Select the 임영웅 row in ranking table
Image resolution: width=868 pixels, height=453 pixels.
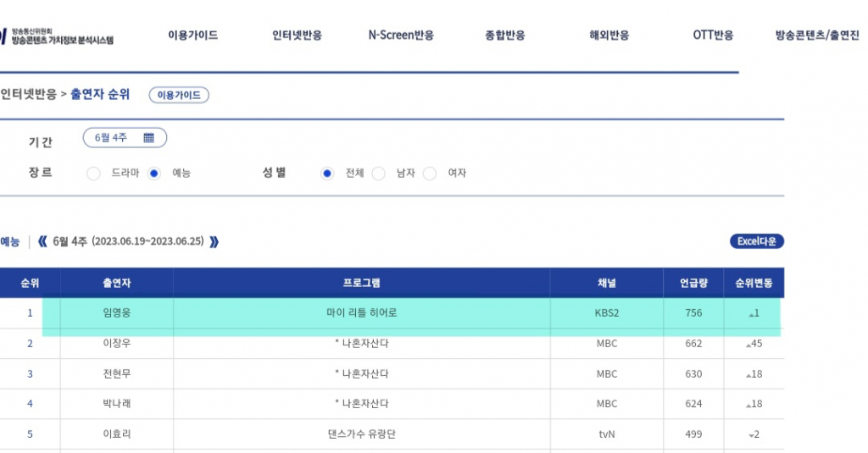(116, 313)
